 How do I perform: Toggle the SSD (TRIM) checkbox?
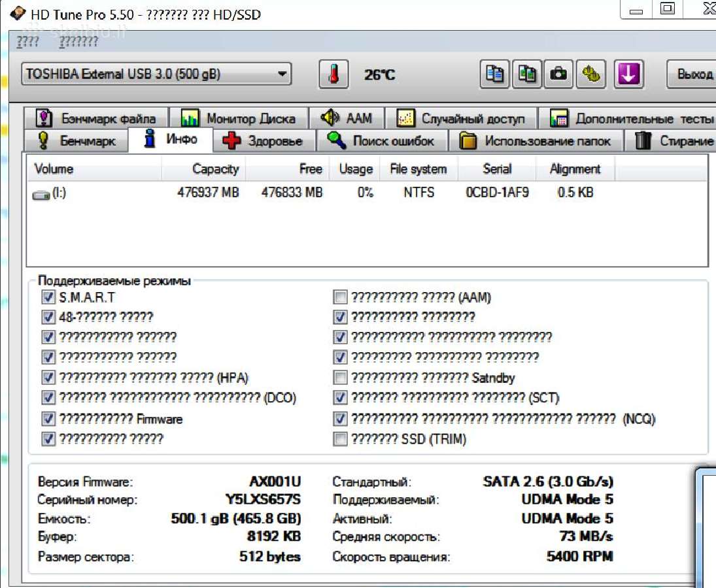pos(340,439)
